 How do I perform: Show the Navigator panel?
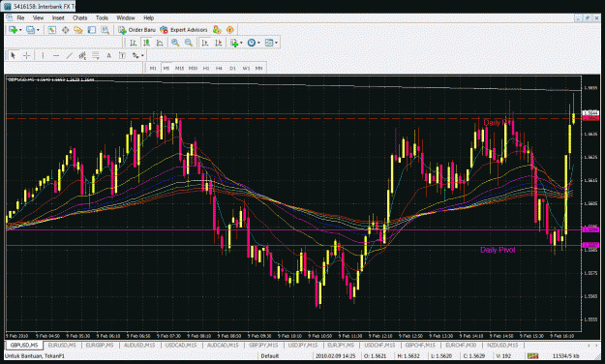pos(78,30)
